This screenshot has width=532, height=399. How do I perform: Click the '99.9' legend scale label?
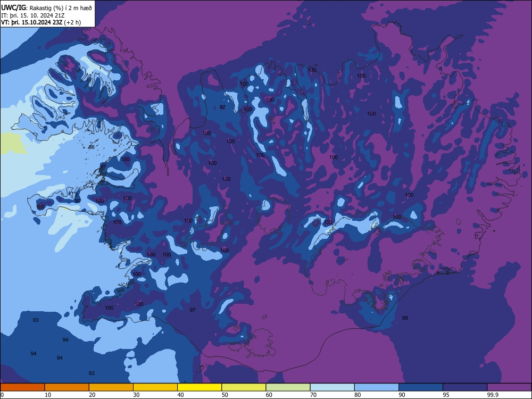coord(493,395)
